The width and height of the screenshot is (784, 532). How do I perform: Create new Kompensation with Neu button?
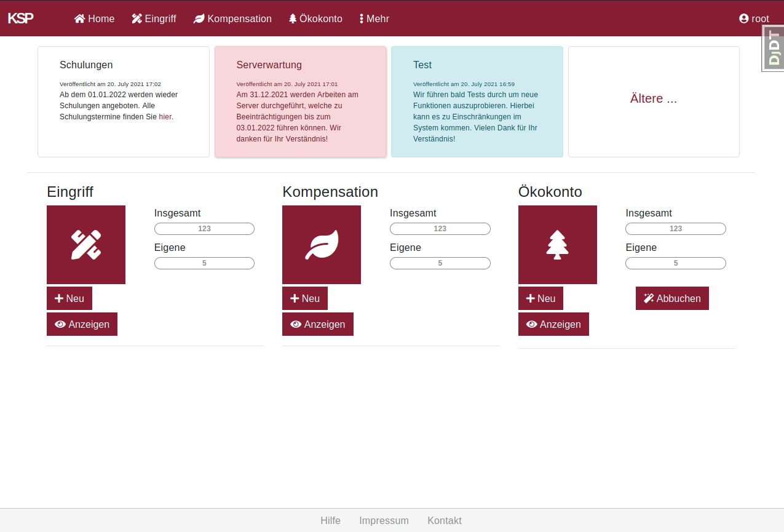305,298
